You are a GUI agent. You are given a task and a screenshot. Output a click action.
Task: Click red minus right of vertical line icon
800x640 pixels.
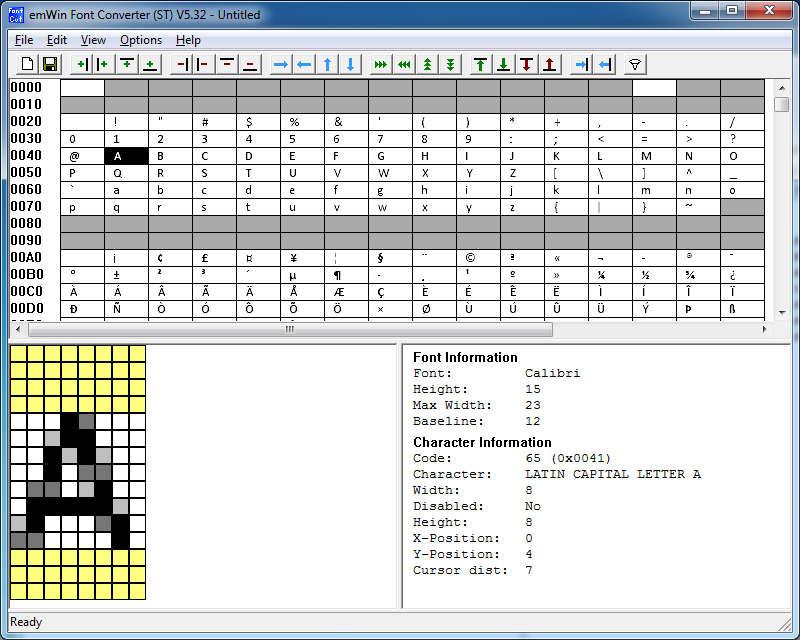click(204, 64)
